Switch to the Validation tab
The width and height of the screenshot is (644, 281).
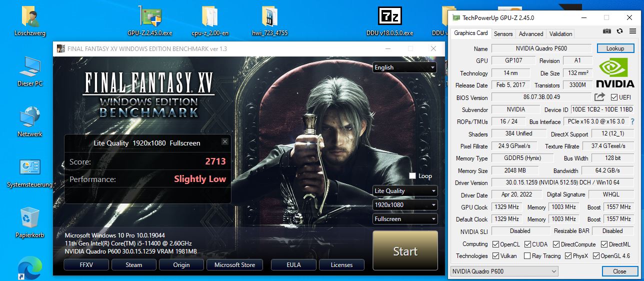(560, 33)
